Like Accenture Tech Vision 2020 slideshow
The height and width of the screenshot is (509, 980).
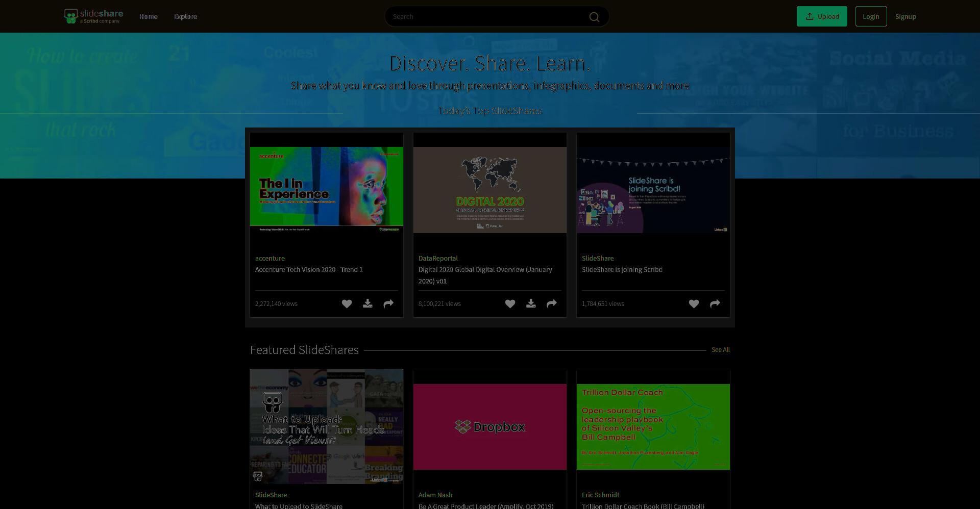tap(347, 304)
